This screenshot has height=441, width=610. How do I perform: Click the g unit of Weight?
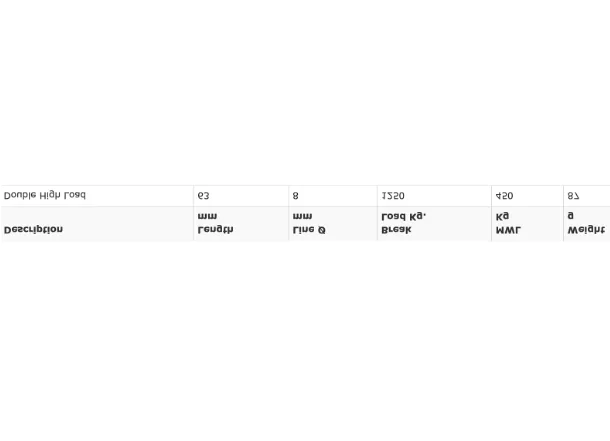(570, 215)
